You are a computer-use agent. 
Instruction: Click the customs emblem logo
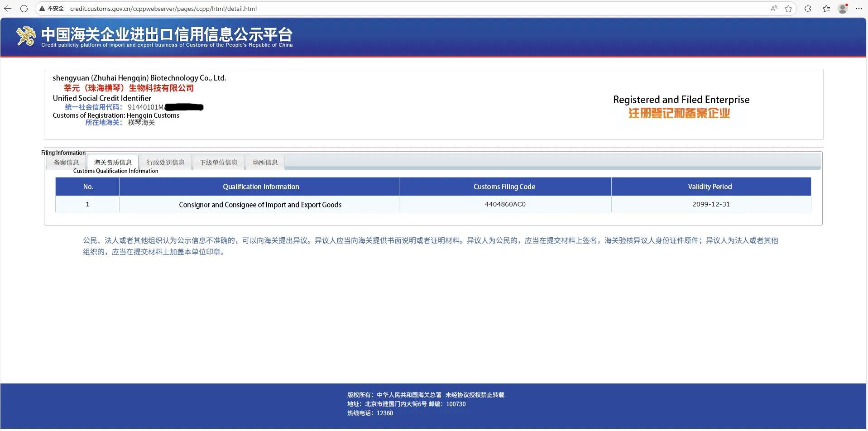tap(26, 36)
